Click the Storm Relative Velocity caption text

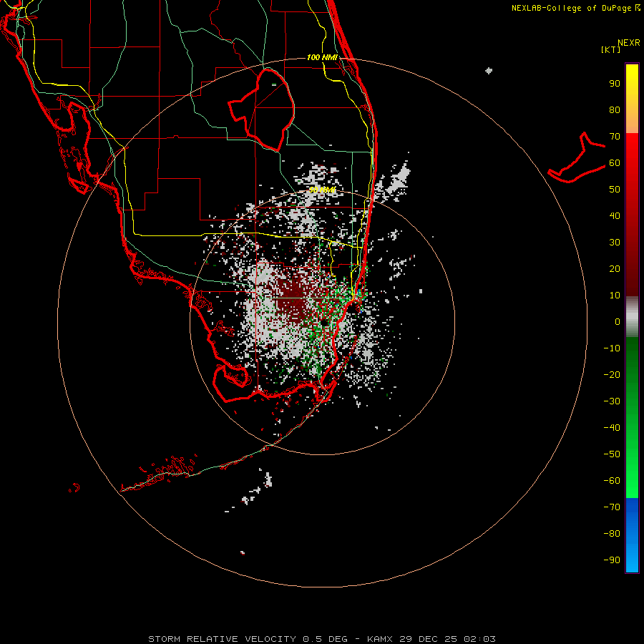tap(322, 639)
